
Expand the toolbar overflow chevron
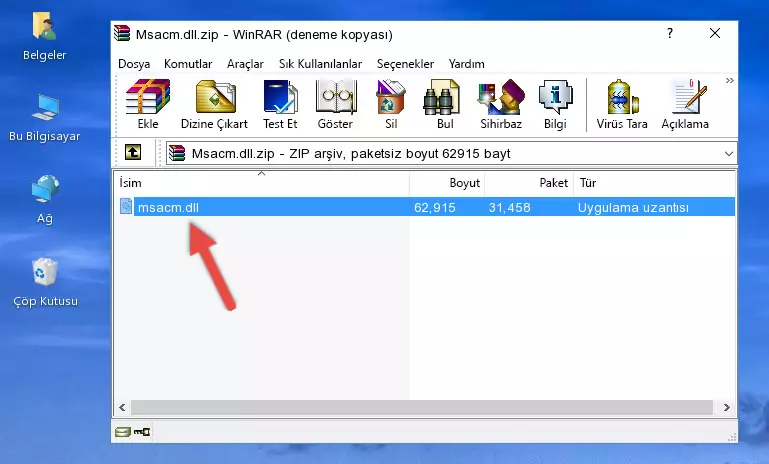click(x=729, y=80)
